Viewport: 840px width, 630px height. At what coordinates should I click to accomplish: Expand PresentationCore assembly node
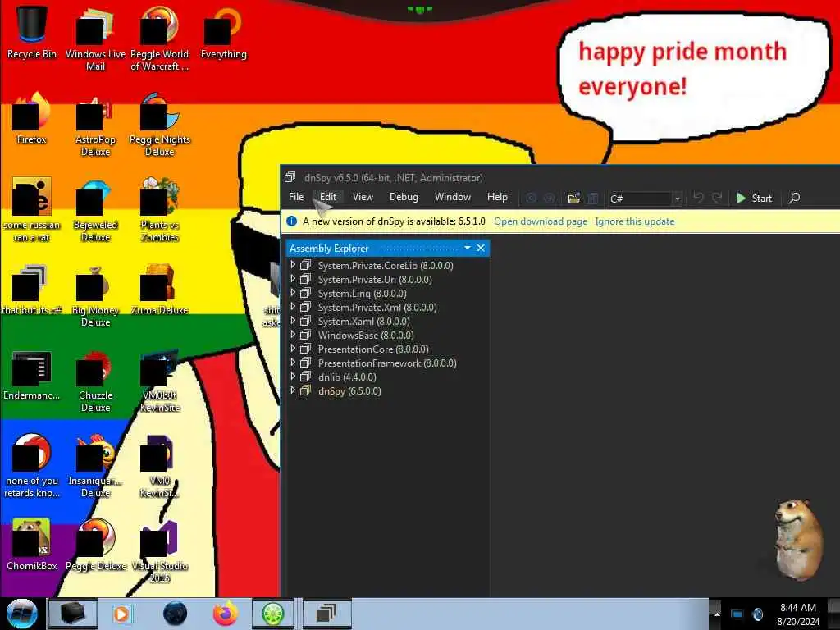[293, 348]
